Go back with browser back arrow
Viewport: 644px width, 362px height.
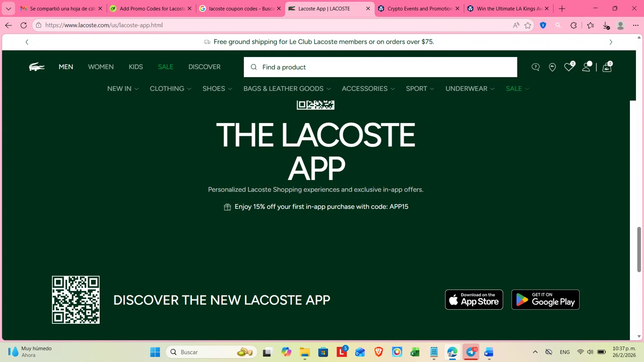(9, 25)
